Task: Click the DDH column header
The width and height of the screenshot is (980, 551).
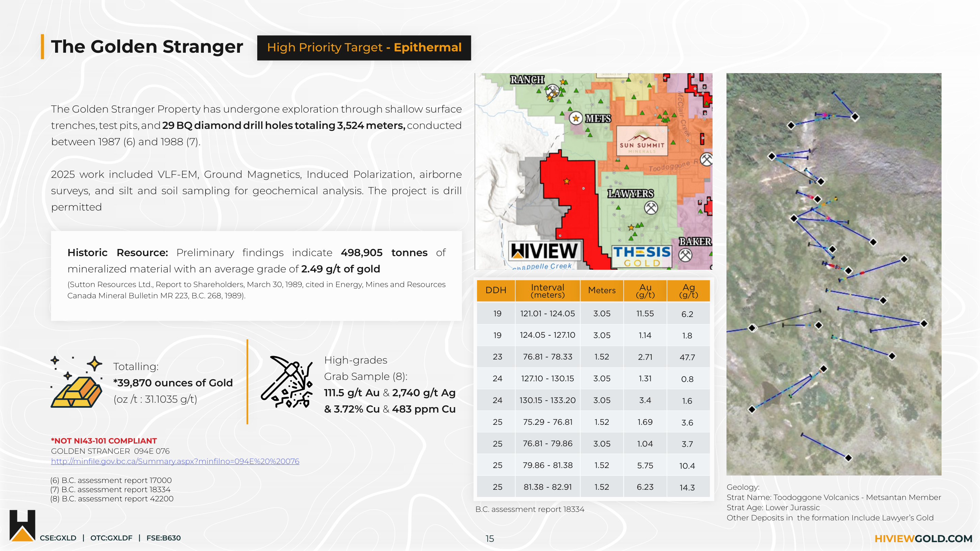Action: click(496, 290)
